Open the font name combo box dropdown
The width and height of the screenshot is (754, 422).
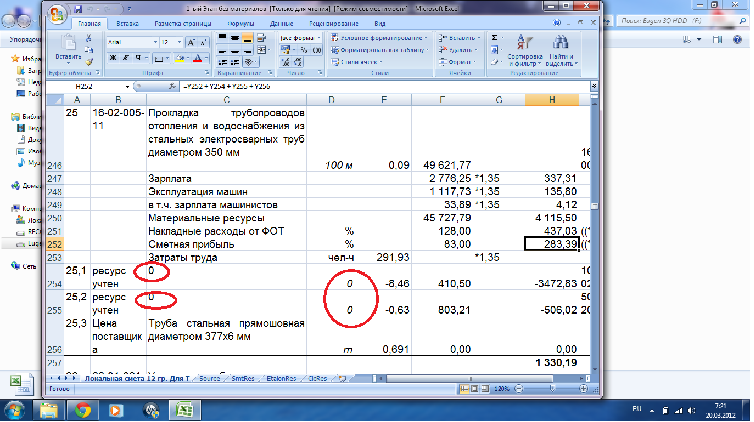coord(155,42)
